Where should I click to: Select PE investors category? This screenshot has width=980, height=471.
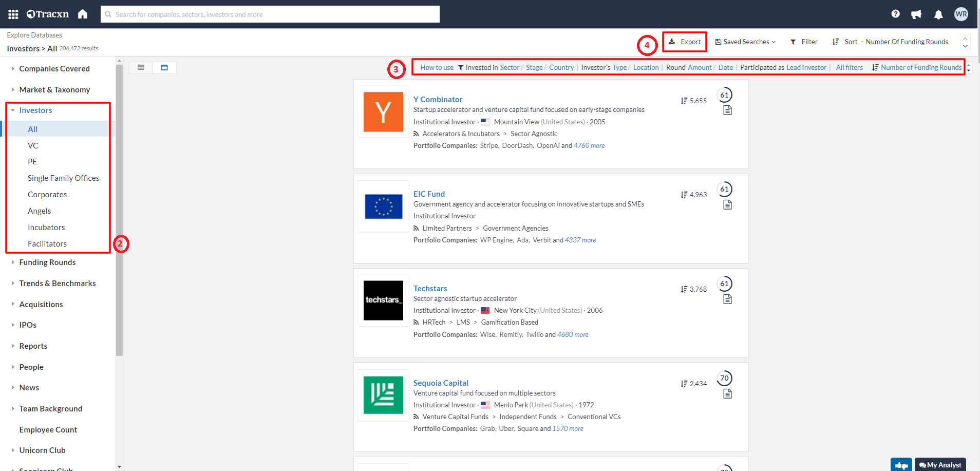32,161
